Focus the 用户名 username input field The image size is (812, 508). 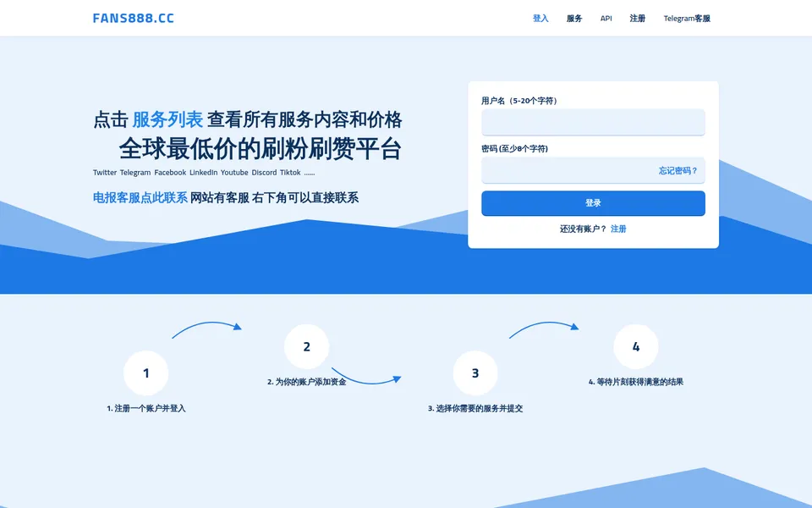tap(593, 122)
